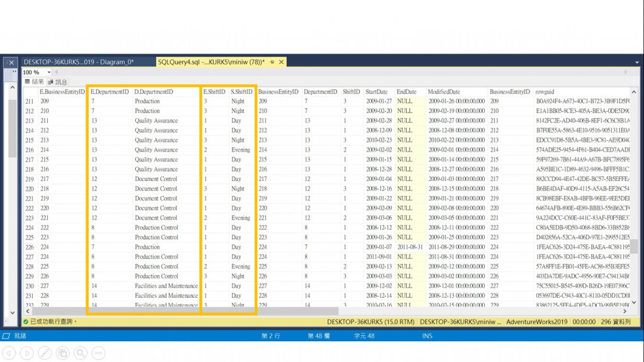644x362 pixels.
Task: Select the rowguid column header
Action: coord(545,92)
